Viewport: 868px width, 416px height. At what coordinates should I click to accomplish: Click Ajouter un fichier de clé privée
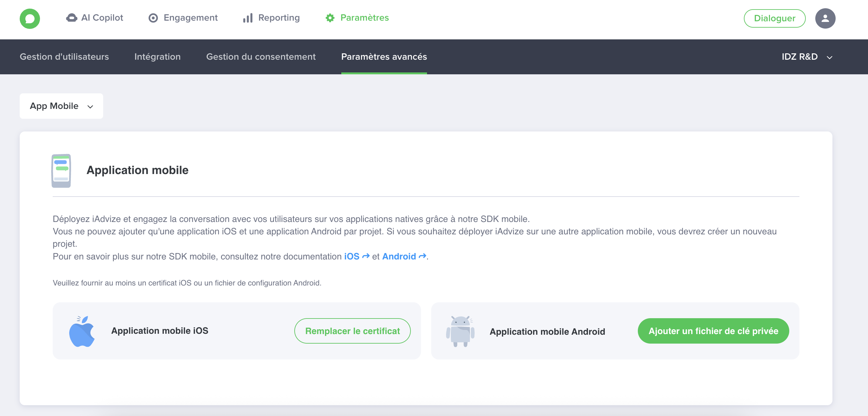click(x=713, y=331)
